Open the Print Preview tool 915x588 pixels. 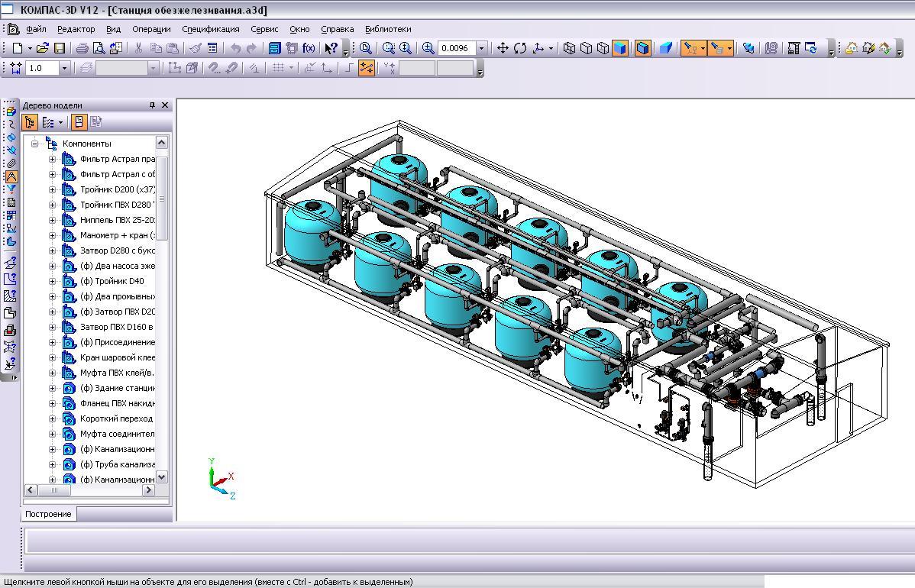pos(99,48)
